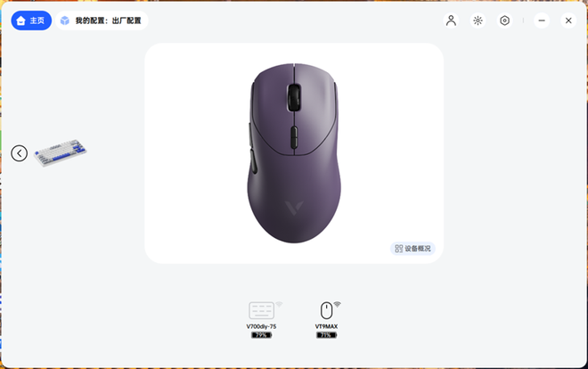Click the wireless signal icon above VT9MAX
588x369 pixels.
coord(338,304)
